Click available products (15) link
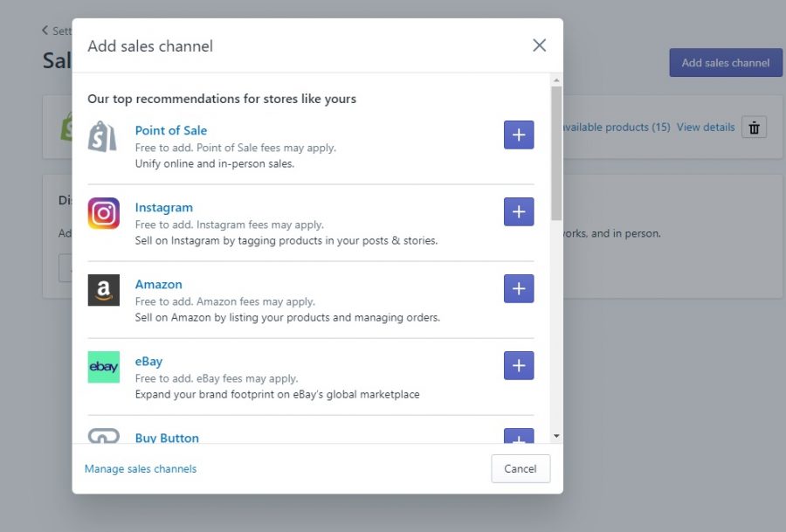Screen dimensions: 786x532 pos(616,128)
